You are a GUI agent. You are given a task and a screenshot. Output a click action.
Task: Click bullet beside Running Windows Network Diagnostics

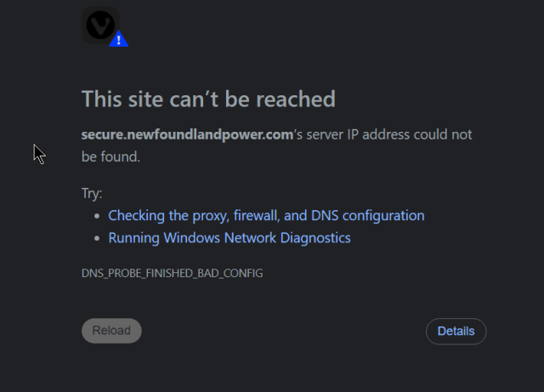(x=97, y=239)
